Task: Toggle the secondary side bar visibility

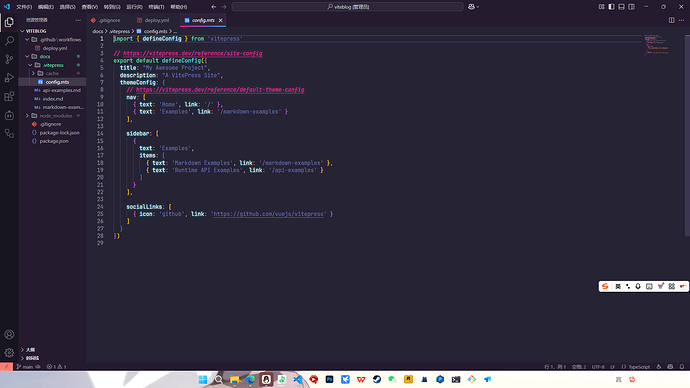Action: (x=631, y=7)
